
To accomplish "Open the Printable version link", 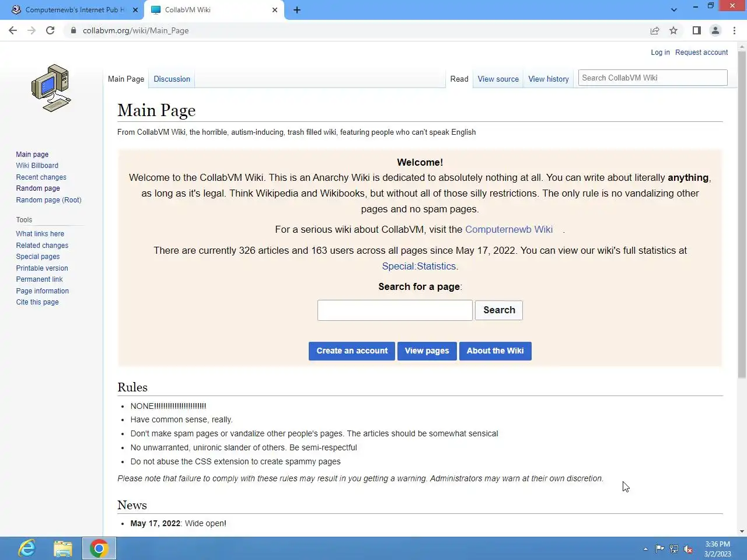I will point(42,268).
